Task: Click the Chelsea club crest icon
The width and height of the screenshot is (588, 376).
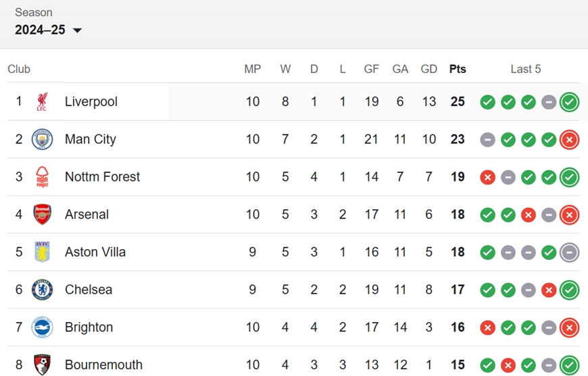Action: [42, 290]
